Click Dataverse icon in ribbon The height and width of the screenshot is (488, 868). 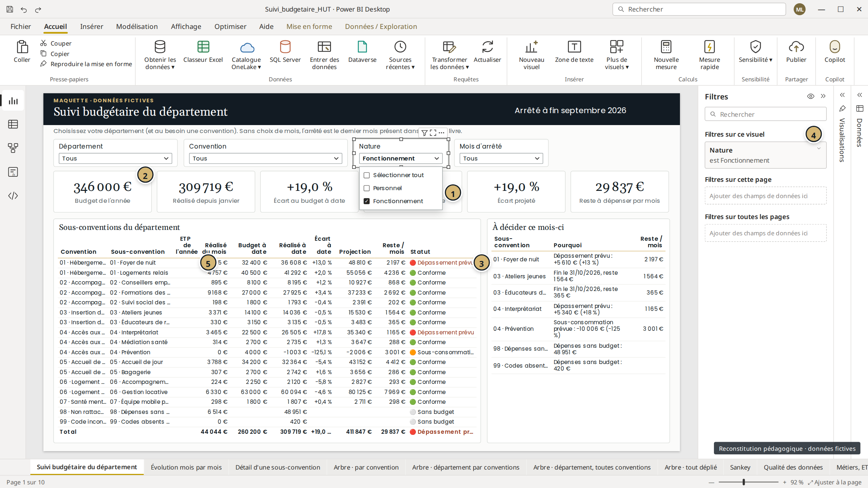tap(362, 47)
